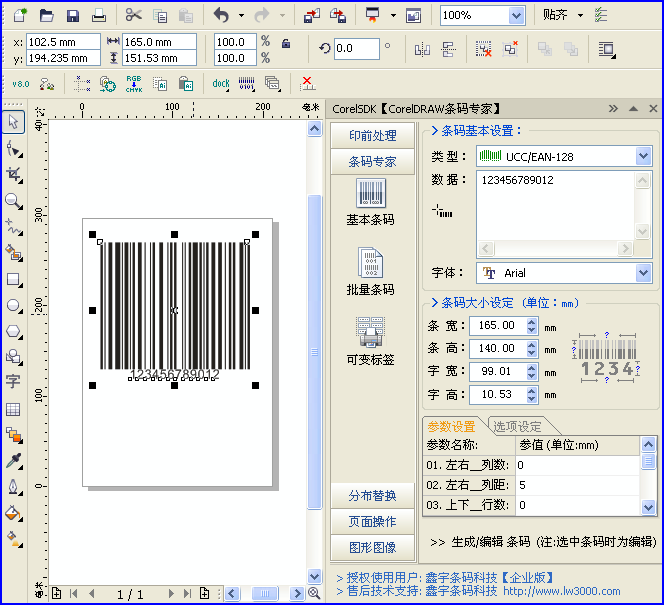Select the Eyedropper tool
Screen dimensions: 664x605
pyautogui.click(x=14, y=461)
